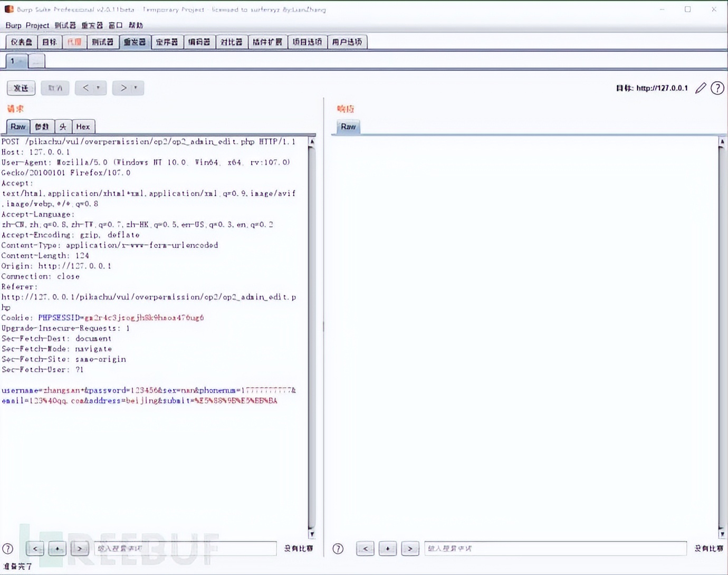Click the response search input field
728x575 pixels.
(555, 549)
